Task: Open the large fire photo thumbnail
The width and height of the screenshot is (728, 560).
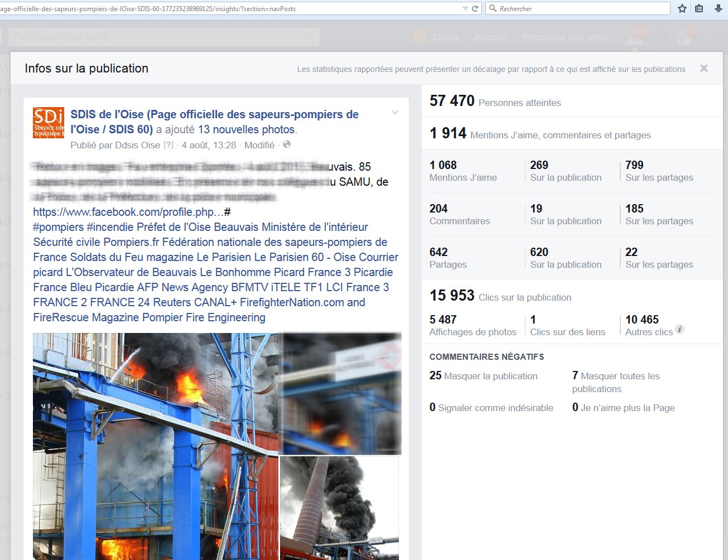Action: 155,446
